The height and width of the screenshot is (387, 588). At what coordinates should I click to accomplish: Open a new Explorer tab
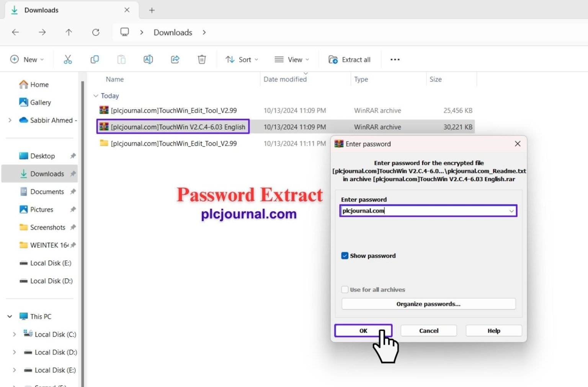tap(152, 10)
